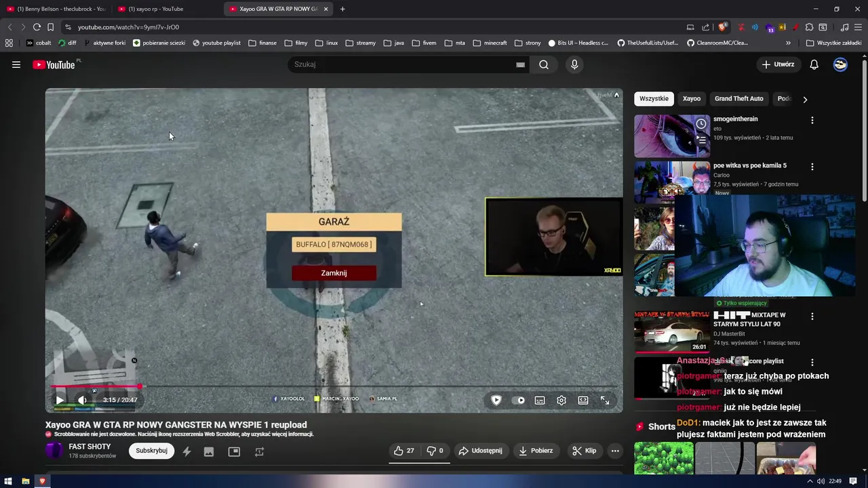
Task: Open File Explorer from the taskbar
Action: coord(25,481)
